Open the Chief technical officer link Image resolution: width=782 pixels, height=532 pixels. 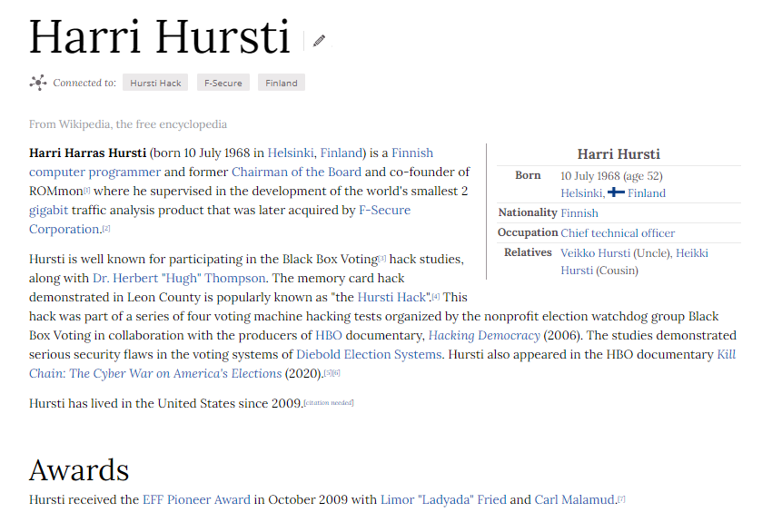(x=618, y=232)
